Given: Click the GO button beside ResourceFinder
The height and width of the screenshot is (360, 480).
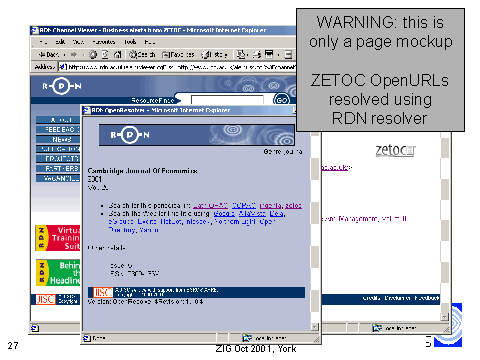Looking at the screenshot, I should [282, 100].
